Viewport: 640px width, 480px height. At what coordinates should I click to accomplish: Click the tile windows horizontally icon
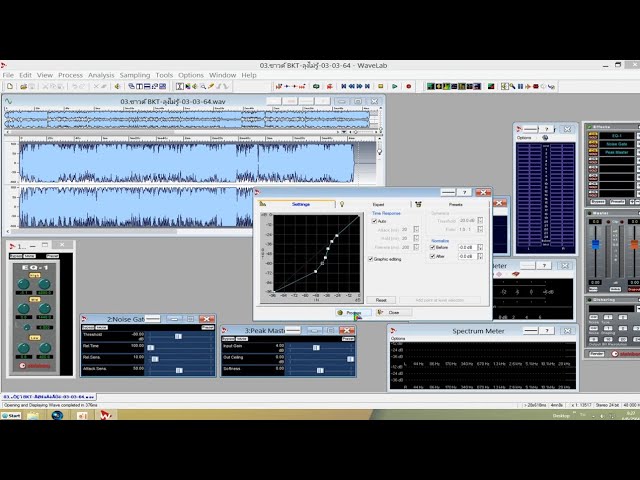pos(147,87)
